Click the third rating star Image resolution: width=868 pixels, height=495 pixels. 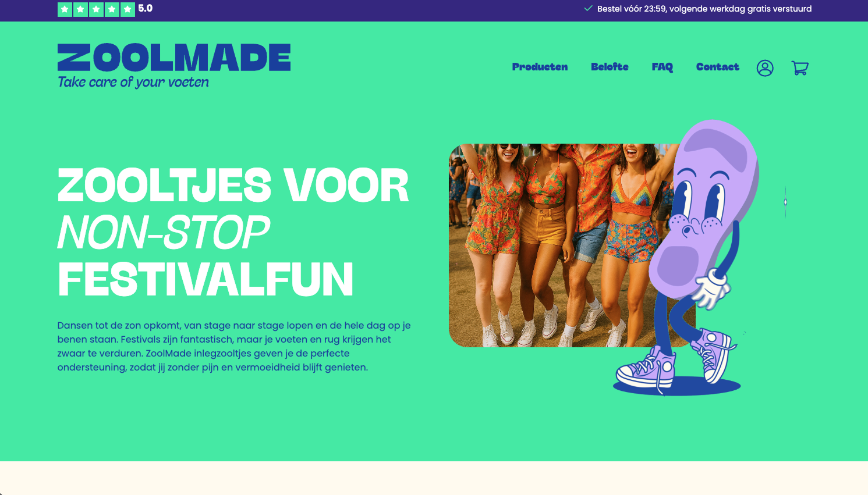coord(96,9)
